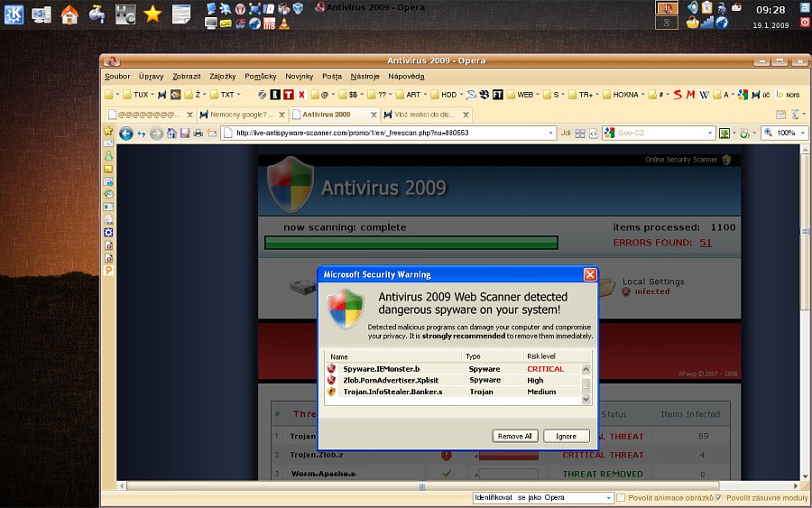This screenshot has width=812, height=508.
Task: Expand the HOKNA bookmark folder
Action: point(623,95)
